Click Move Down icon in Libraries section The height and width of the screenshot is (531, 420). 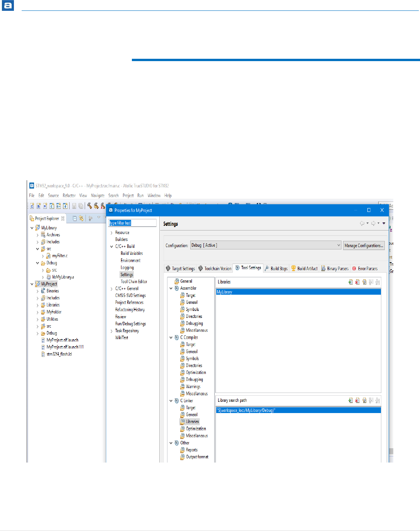(377, 282)
